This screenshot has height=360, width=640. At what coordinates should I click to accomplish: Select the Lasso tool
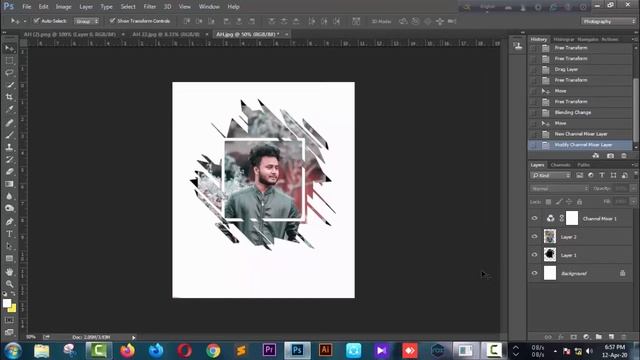[x=9, y=73]
